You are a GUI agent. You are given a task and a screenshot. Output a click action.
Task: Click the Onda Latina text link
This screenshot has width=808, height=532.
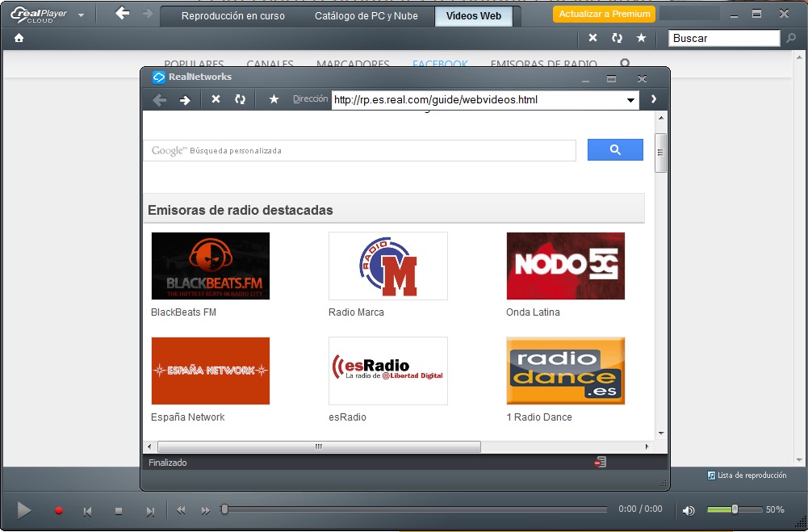[533, 312]
